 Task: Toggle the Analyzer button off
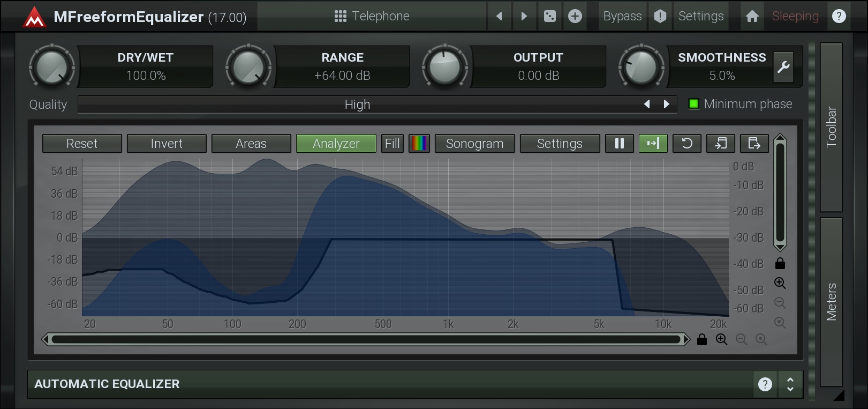[336, 144]
